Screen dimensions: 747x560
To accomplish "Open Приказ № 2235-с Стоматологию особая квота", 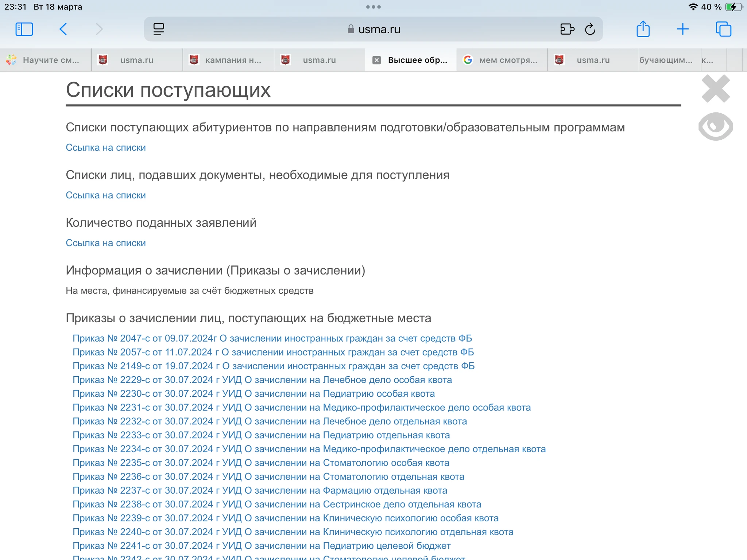I will (x=261, y=463).
